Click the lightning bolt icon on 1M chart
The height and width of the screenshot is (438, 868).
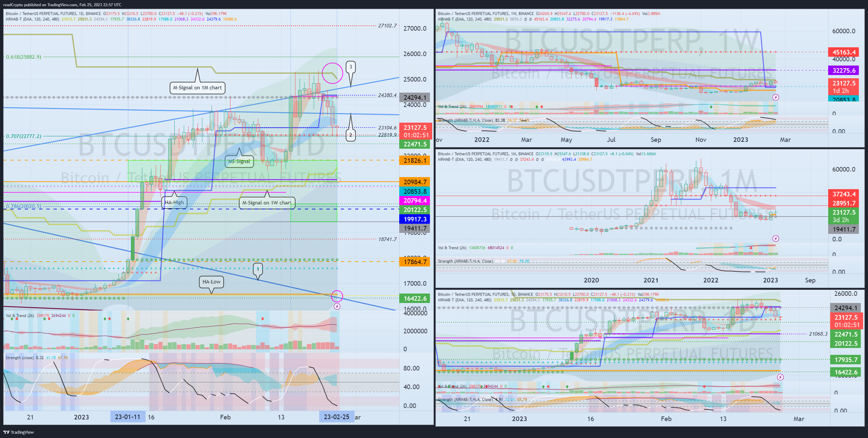coord(776,239)
